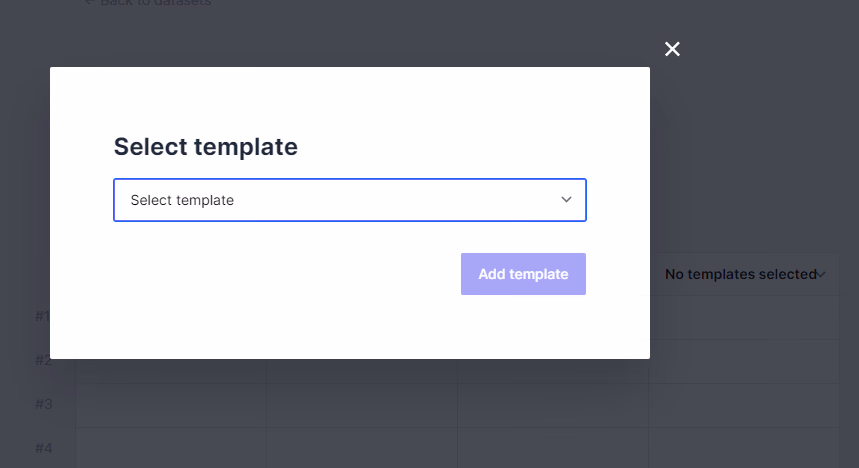The width and height of the screenshot is (859, 468).
Task: Select row number #1 label
Action: point(43,317)
